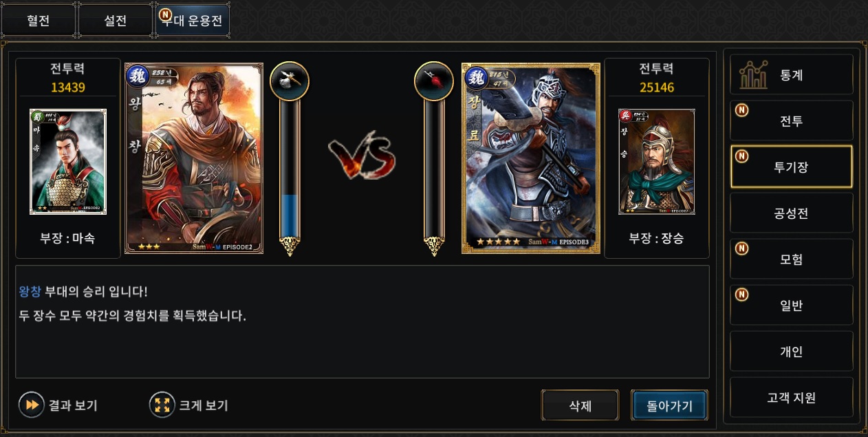Switch to the 혈전 tab
Screen dimensions: 868x437
point(38,21)
